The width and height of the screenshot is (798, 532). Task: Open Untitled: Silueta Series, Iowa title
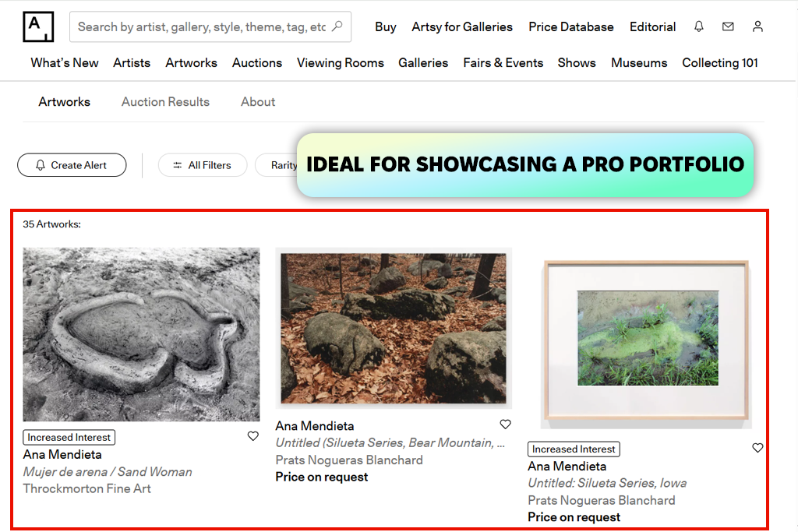click(x=607, y=483)
